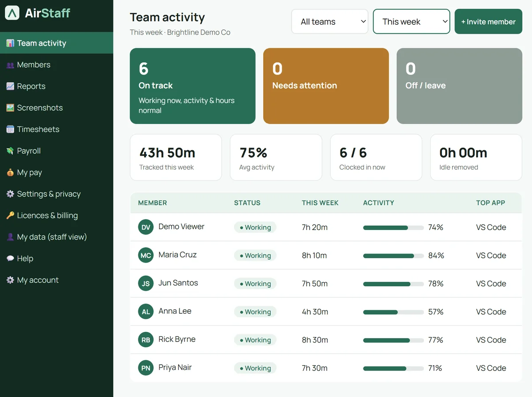Select the Needs attention summary card
Viewport: 532px width, 397px height.
(x=326, y=86)
